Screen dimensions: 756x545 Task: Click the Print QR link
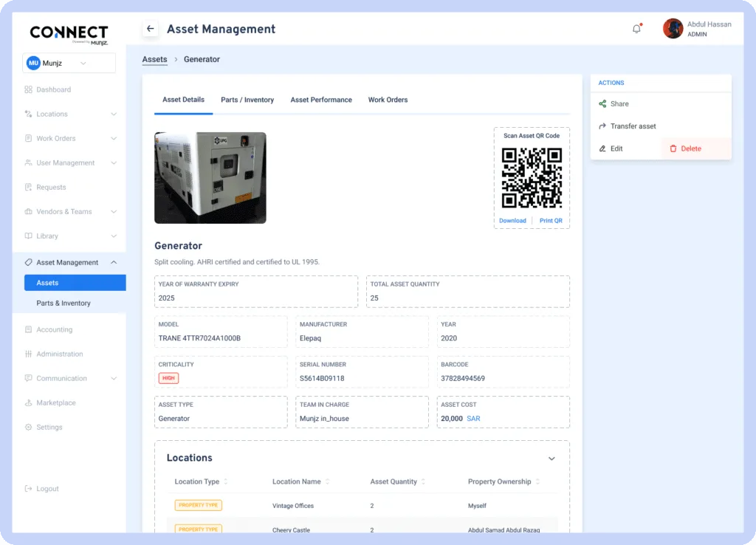tap(551, 221)
